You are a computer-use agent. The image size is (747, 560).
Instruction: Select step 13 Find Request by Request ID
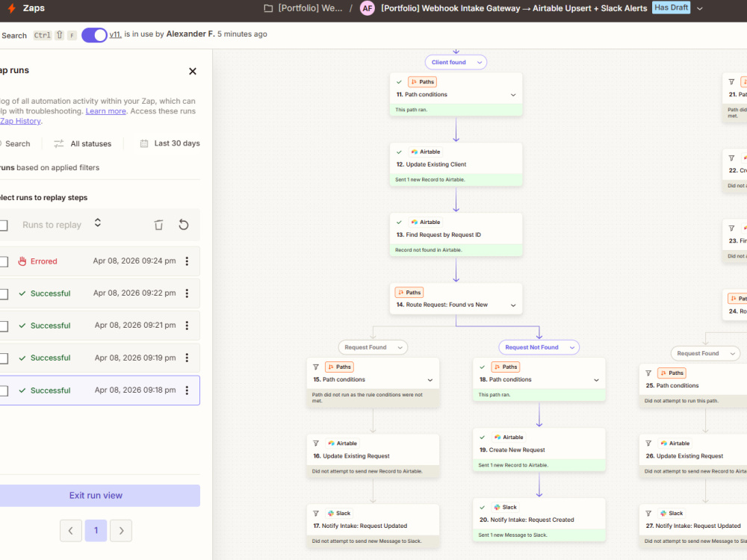click(x=456, y=234)
